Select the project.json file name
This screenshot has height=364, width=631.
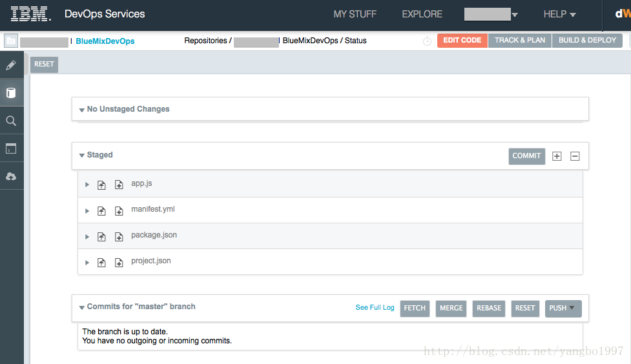coord(151,261)
